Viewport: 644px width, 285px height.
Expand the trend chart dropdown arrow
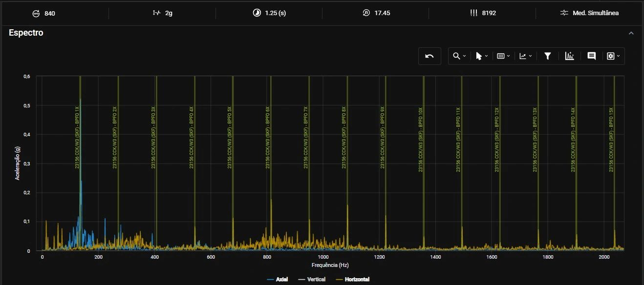(530, 56)
